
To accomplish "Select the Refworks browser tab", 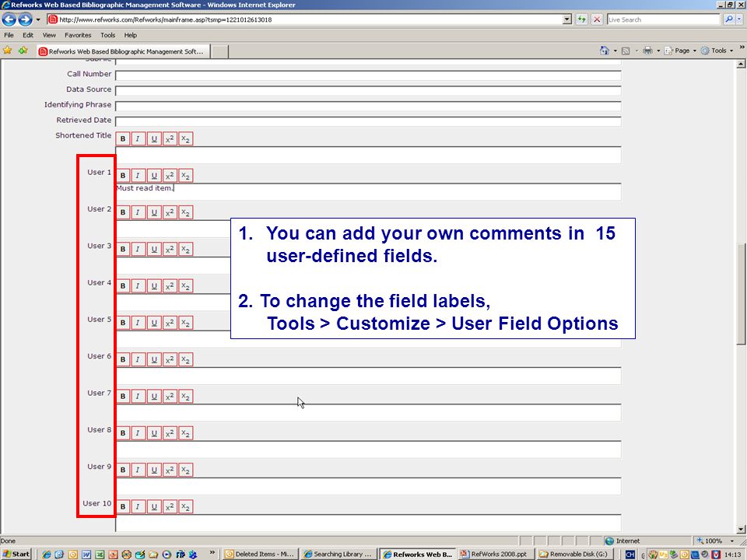I will (x=123, y=51).
